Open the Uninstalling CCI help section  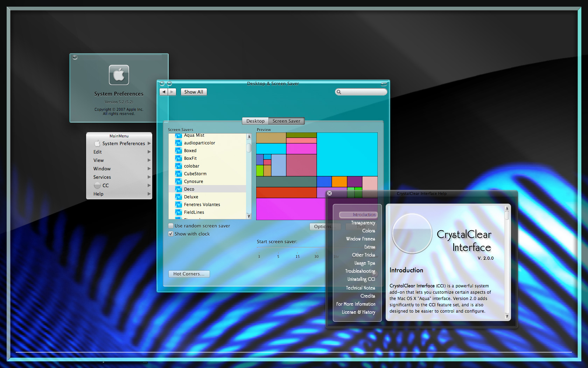[x=361, y=279]
